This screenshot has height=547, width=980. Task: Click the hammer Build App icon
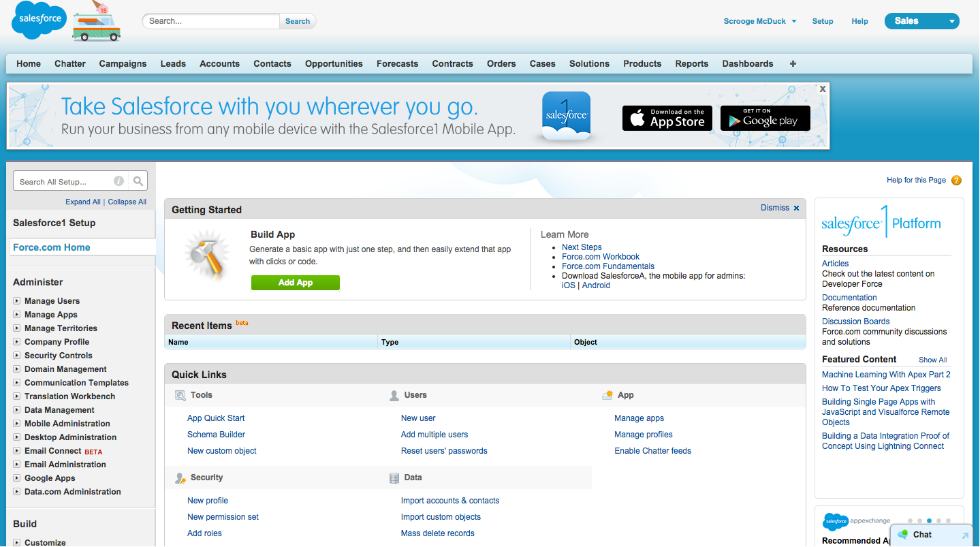click(x=207, y=255)
